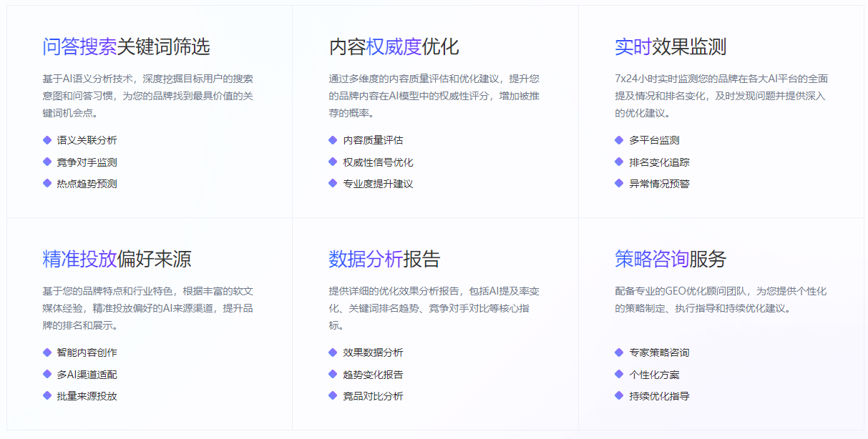The width and height of the screenshot is (868, 439).
Task: Select the 实时效果监测 heading
Action: click(x=670, y=47)
